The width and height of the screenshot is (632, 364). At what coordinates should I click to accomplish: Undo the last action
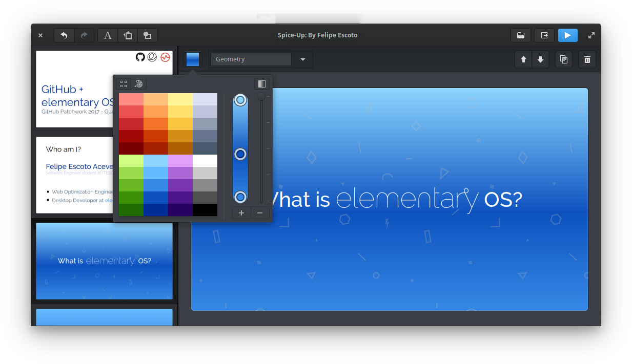(64, 35)
